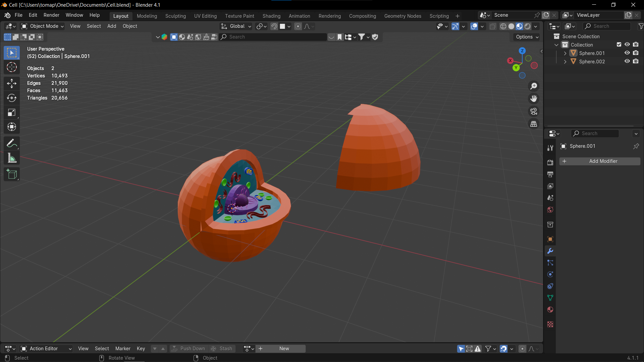Click the red X axis gizmo
644x362 pixels.
(x=510, y=61)
